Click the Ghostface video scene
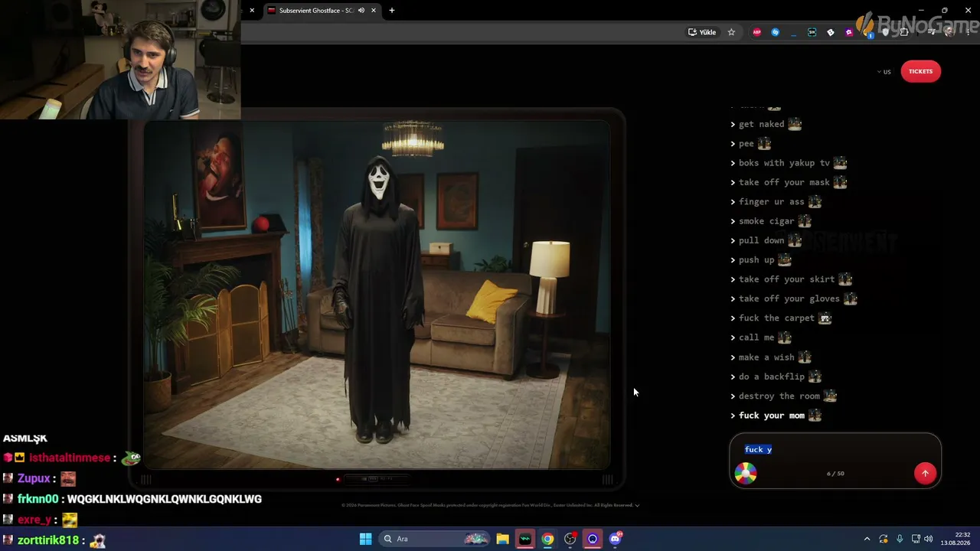 [377, 294]
